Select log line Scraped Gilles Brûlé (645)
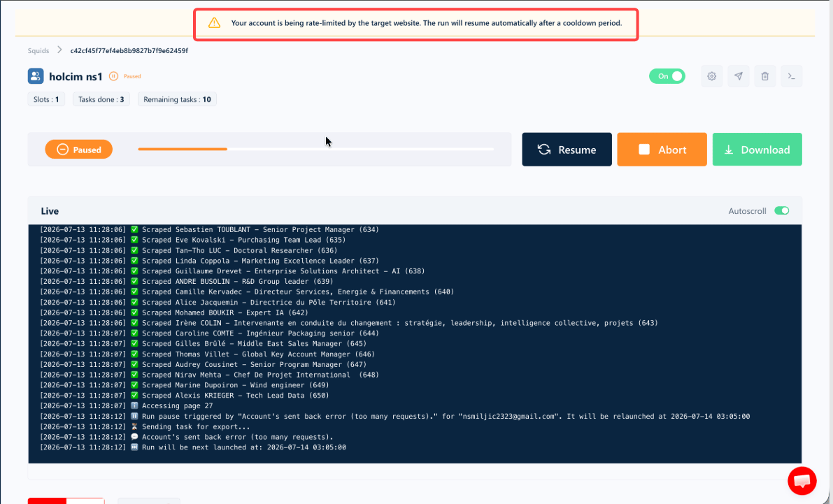Screen dimensions: 833x504 tap(205, 344)
